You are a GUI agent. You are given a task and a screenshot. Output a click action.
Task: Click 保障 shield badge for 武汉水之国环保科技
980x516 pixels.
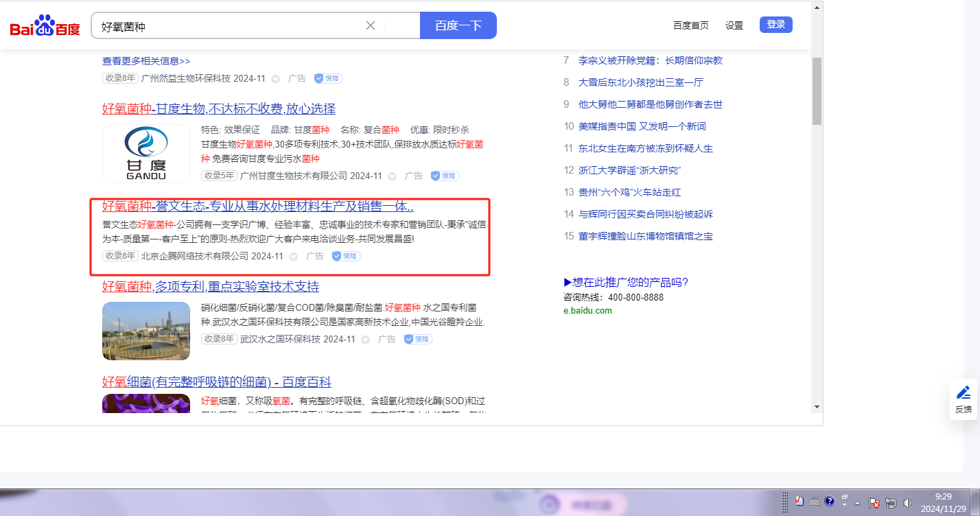[x=419, y=340]
